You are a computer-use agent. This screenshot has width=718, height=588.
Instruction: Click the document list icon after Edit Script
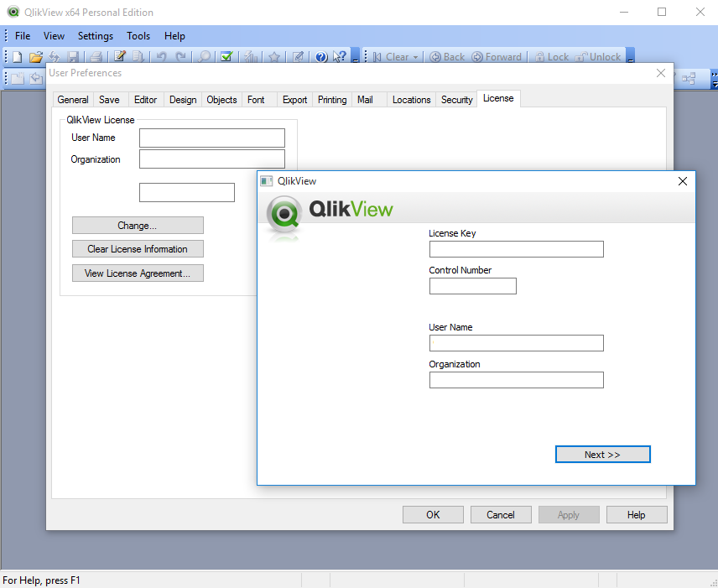coord(138,57)
